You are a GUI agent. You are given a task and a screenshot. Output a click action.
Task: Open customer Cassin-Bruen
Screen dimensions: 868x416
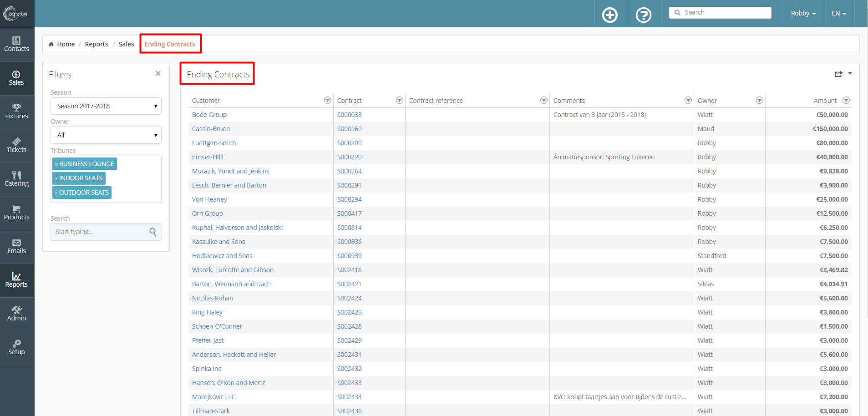tap(211, 129)
